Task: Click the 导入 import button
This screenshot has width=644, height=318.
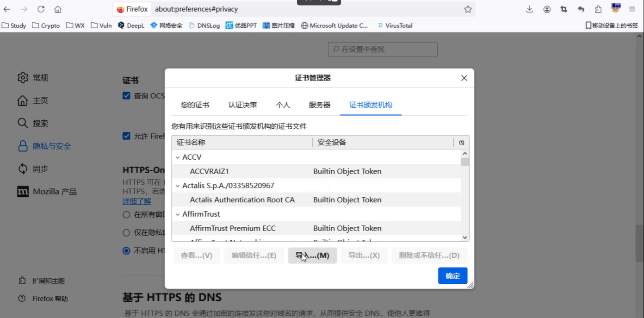Action: [312, 256]
